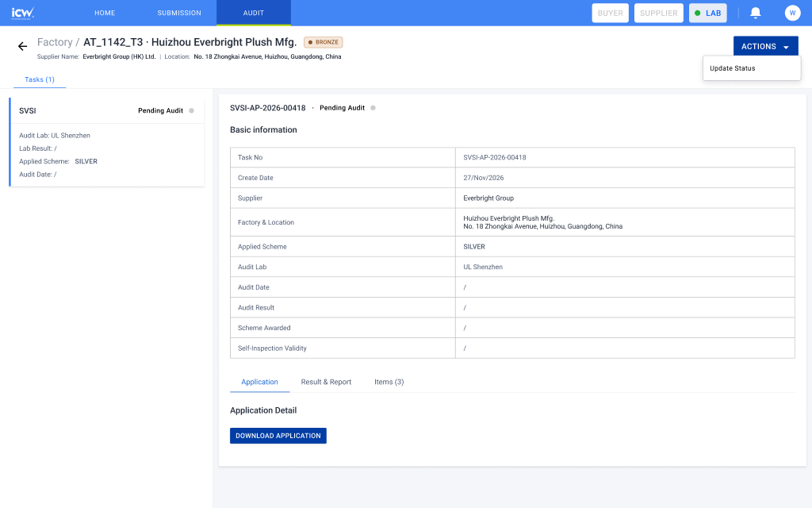Click the status dot in SVSI task card
The image size is (812, 508).
[x=192, y=110]
